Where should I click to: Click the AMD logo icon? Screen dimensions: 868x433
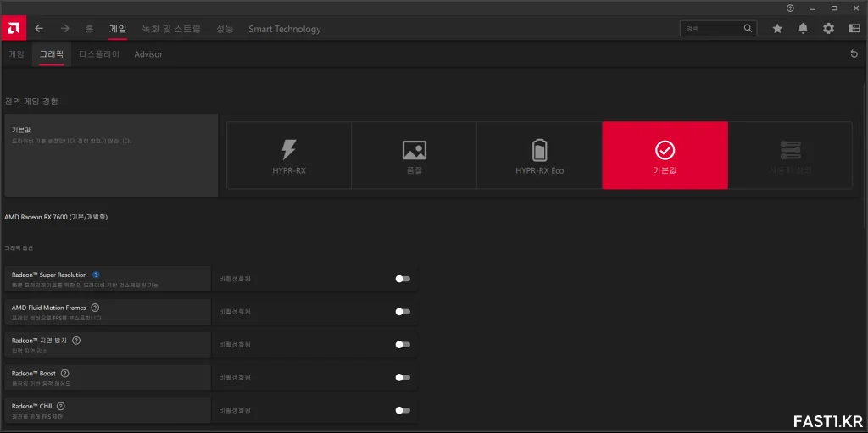pyautogui.click(x=13, y=28)
